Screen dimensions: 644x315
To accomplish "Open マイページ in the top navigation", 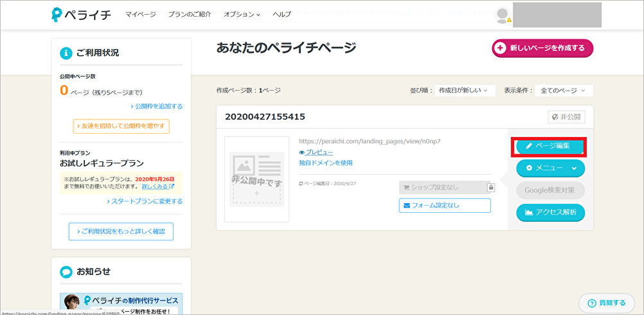I will (141, 14).
